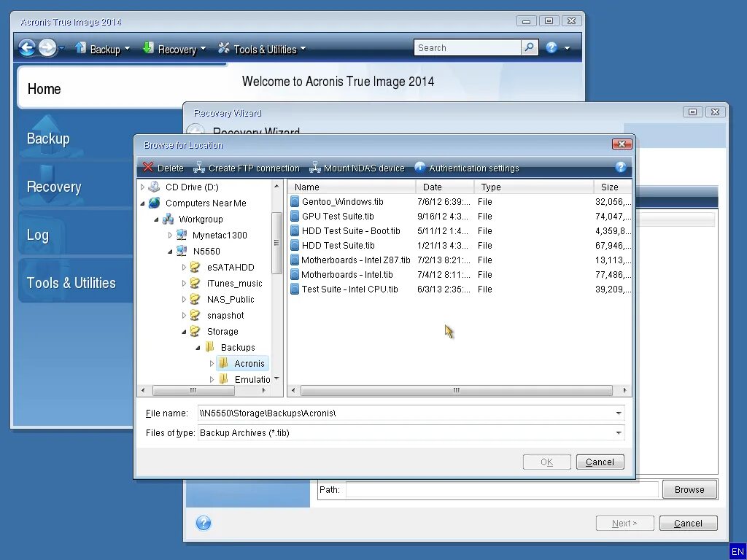Collapse the N5550 node
Image resolution: width=747 pixels, height=560 pixels.
pyautogui.click(x=170, y=252)
